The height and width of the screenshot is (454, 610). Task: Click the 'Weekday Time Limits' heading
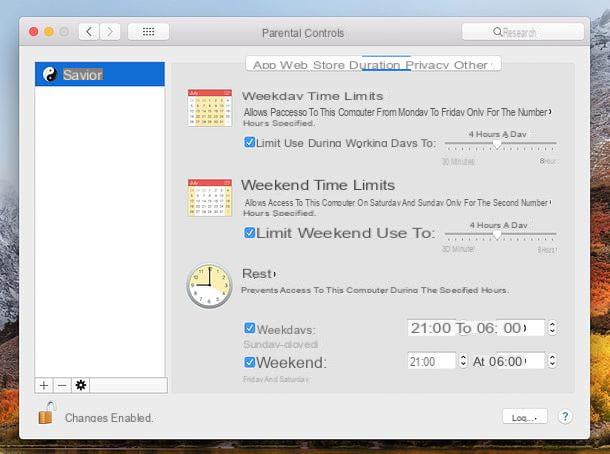(312, 96)
